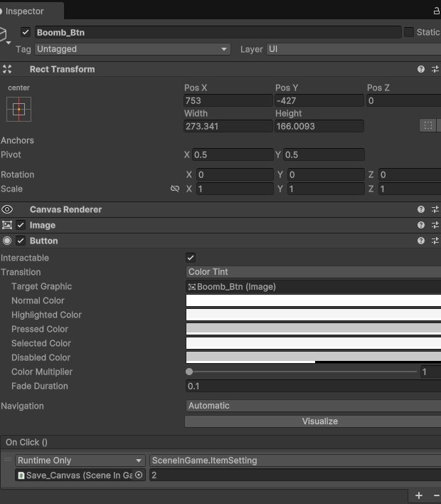The height and width of the screenshot is (504, 441).
Task: Open Image component preset settings icon
Action: (435, 225)
